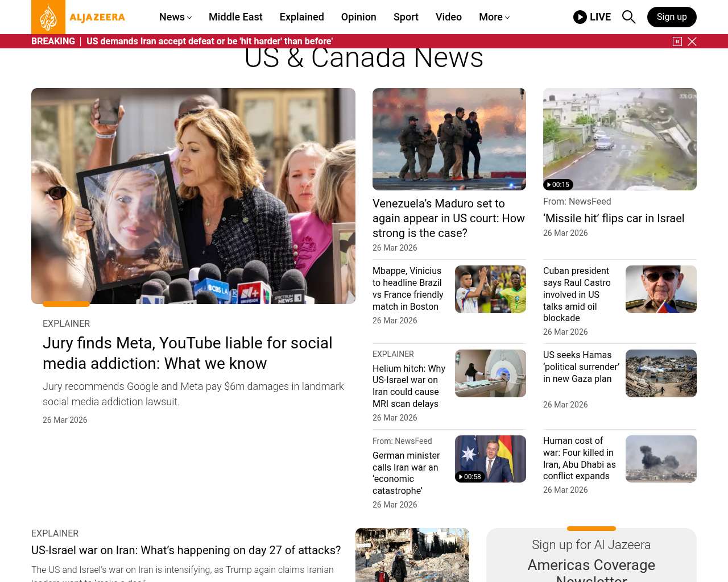Open the breaking headline about Iran
The width and height of the screenshot is (728, 582).
(209, 41)
